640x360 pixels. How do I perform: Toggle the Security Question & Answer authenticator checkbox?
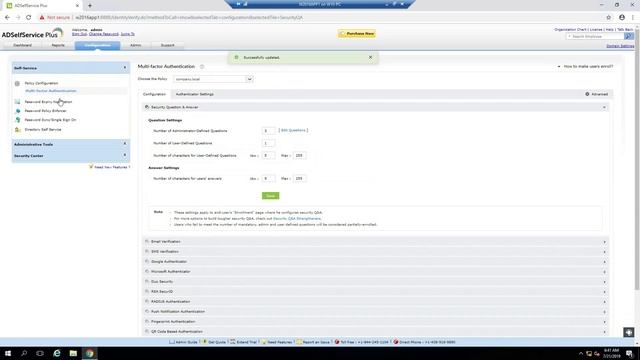pos(147,107)
